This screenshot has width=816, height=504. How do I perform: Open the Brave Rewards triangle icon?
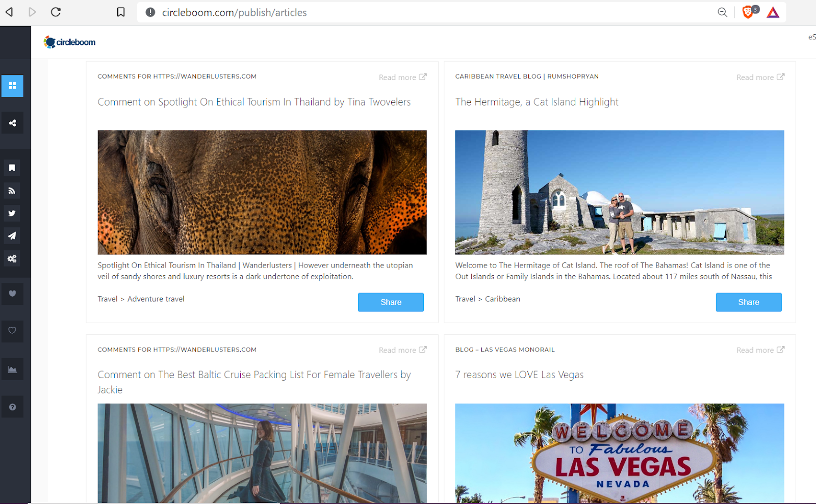tap(773, 12)
